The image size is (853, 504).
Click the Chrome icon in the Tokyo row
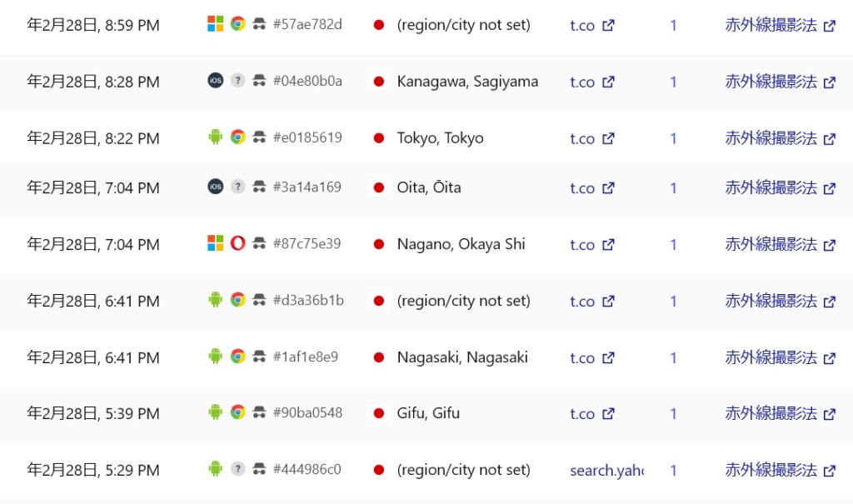[x=237, y=137]
